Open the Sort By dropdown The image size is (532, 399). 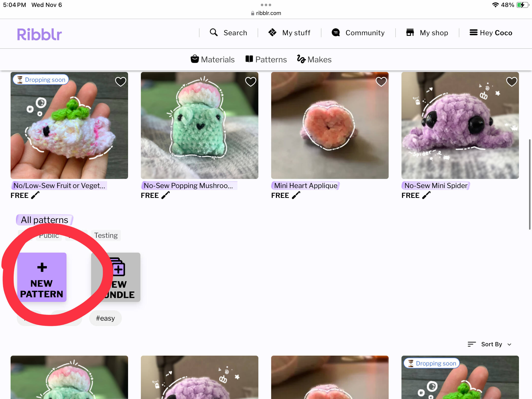point(490,344)
